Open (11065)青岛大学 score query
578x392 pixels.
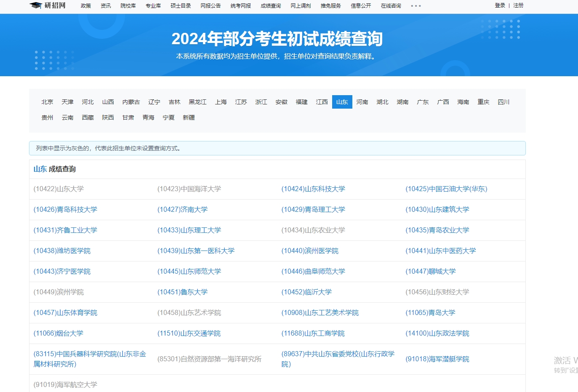coord(430,313)
